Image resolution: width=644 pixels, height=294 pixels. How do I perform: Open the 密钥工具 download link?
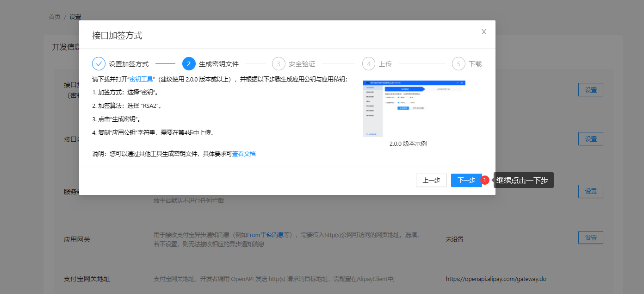click(141, 79)
